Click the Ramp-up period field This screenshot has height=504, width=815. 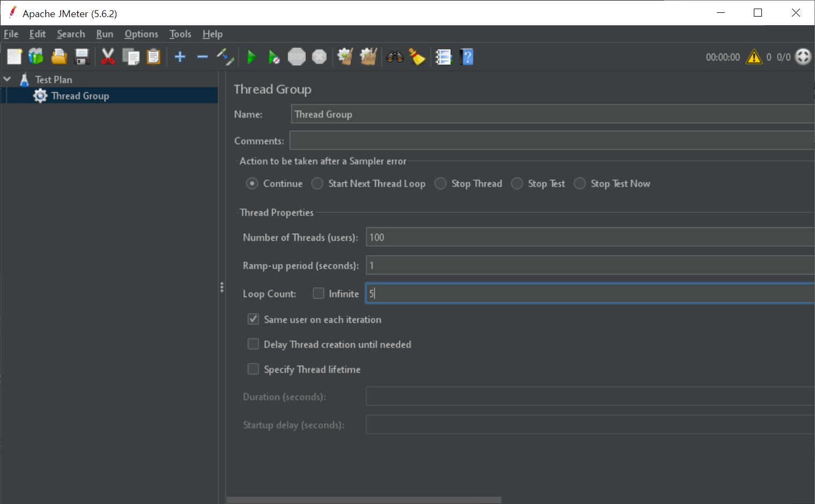pos(590,265)
